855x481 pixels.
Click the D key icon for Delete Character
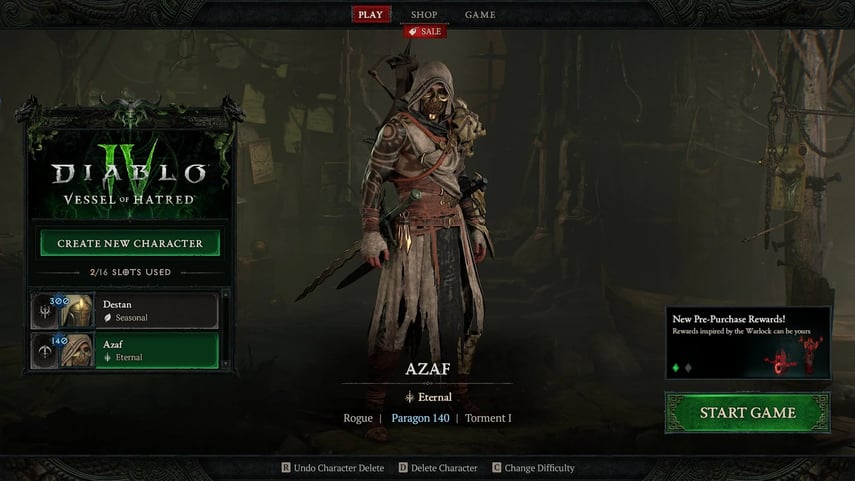403,467
